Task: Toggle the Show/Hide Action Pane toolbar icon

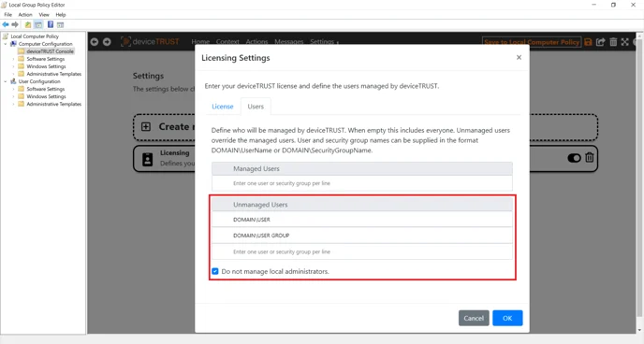Action: 60,24
